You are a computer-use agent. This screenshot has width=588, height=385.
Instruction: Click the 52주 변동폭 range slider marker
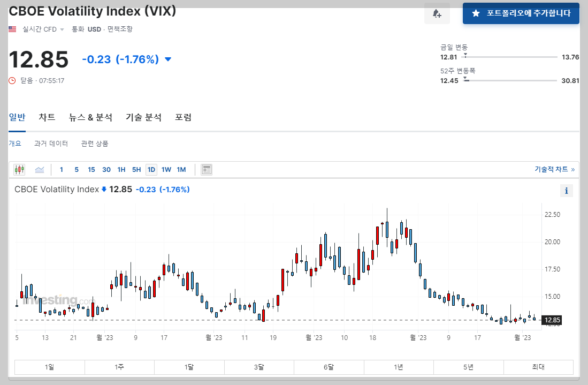[465, 79]
